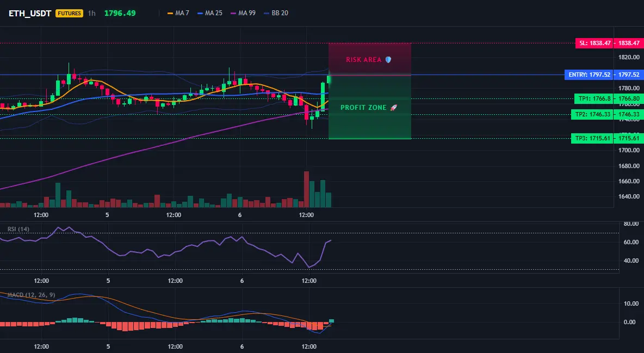Click the current price 1796.49
This screenshot has width=644, height=353.
point(120,13)
